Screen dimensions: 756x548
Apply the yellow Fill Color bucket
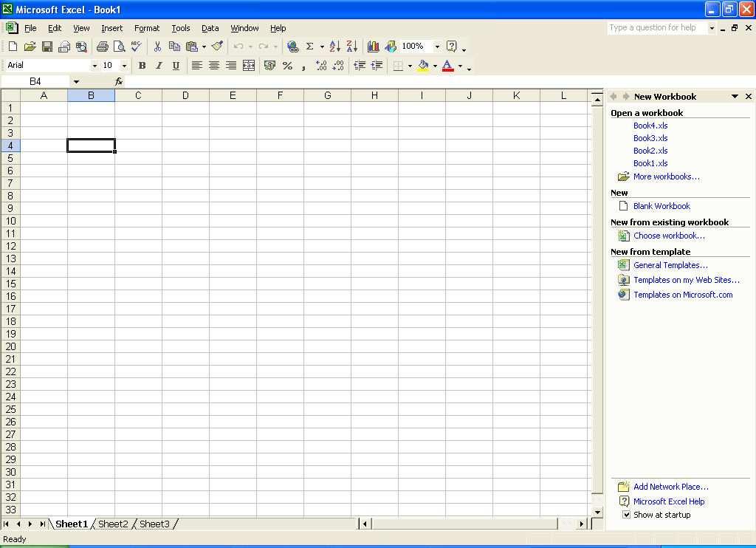point(423,66)
